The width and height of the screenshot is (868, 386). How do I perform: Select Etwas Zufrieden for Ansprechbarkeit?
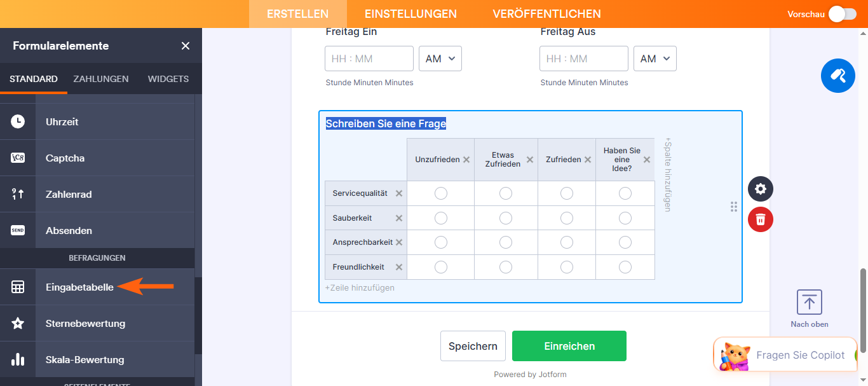[x=506, y=242]
